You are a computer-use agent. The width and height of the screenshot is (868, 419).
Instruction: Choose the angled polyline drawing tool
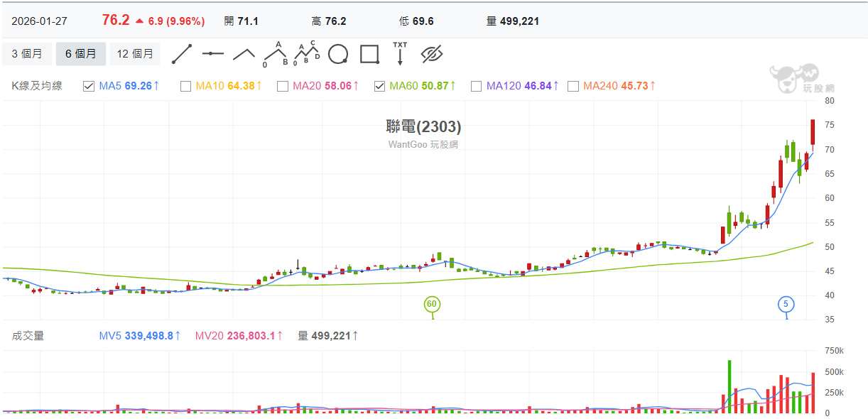pos(244,54)
